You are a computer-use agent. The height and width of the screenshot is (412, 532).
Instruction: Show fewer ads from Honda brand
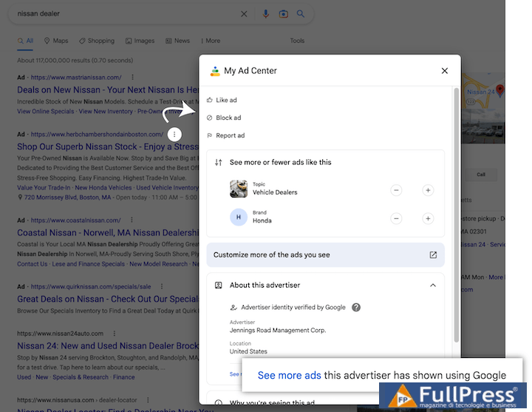click(x=397, y=218)
